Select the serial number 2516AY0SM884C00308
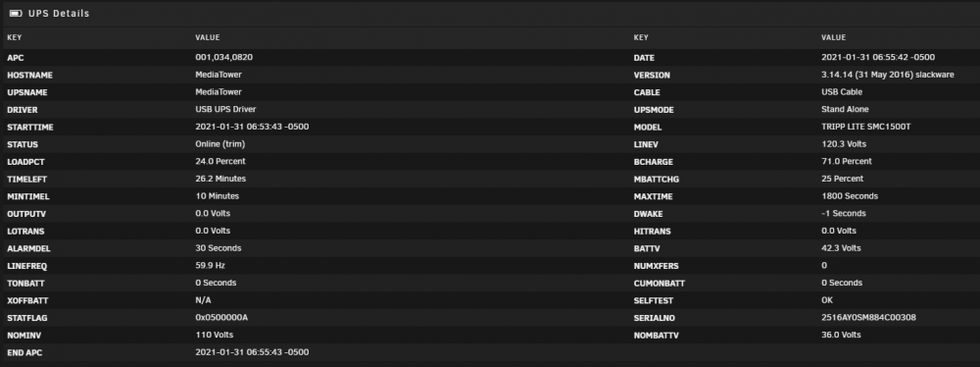Screen dimensions: 980x367 [x=868, y=318]
